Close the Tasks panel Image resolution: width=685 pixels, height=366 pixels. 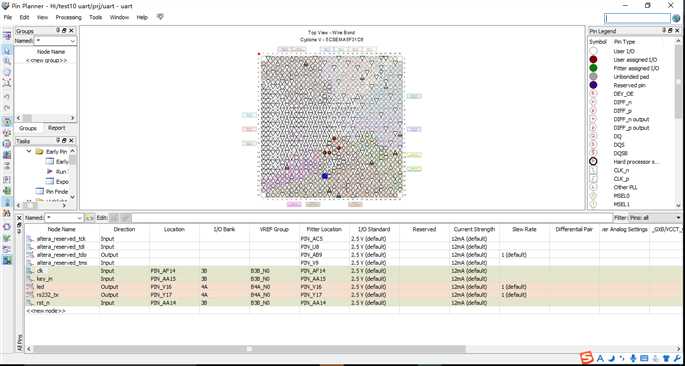(x=72, y=141)
